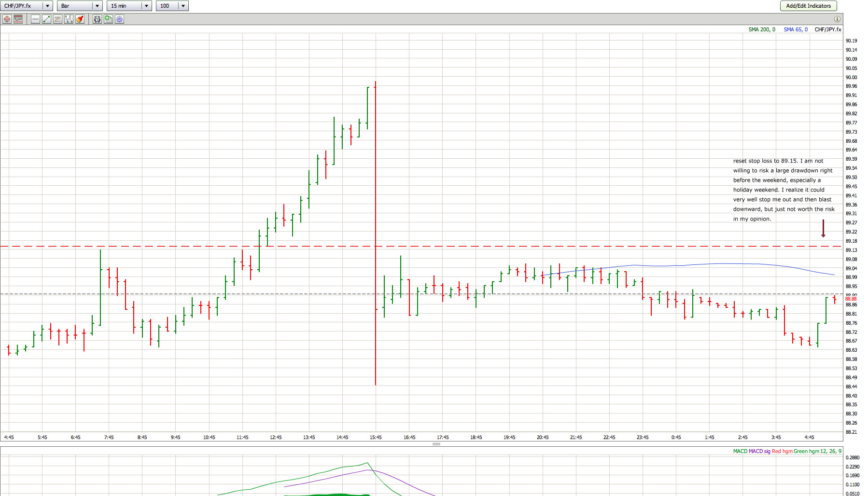Open the CHF/JPY.fx symbol dropdown

[47, 6]
